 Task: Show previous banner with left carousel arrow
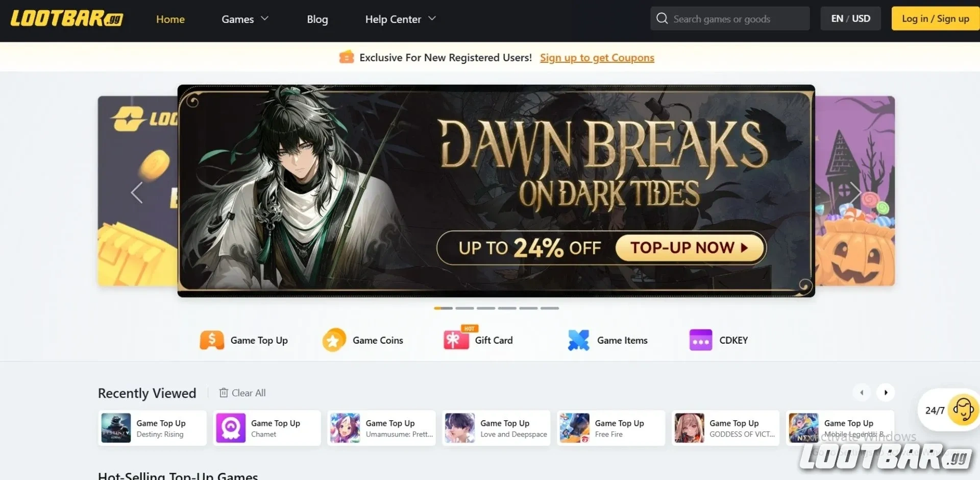pyautogui.click(x=137, y=193)
